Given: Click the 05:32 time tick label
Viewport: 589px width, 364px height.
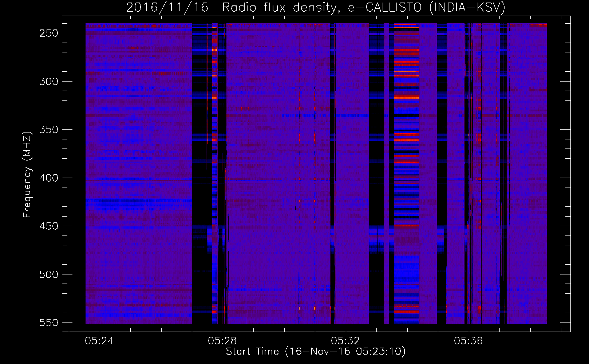Looking at the screenshot, I should (345, 341).
